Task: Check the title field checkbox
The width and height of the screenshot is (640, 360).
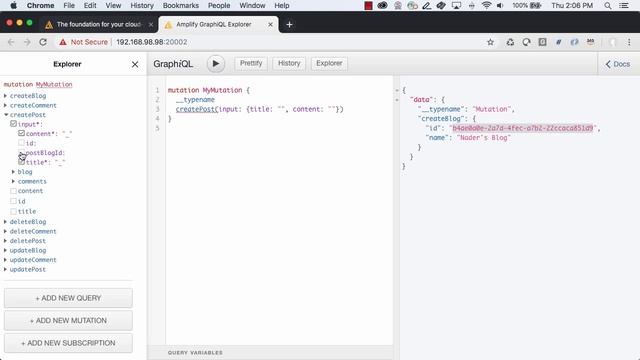Action: click(x=13, y=211)
